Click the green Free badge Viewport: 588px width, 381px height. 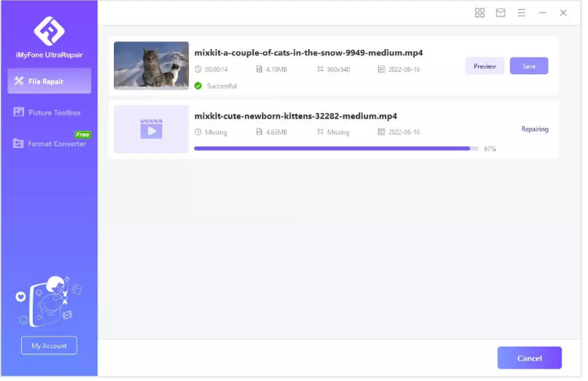pyautogui.click(x=83, y=136)
